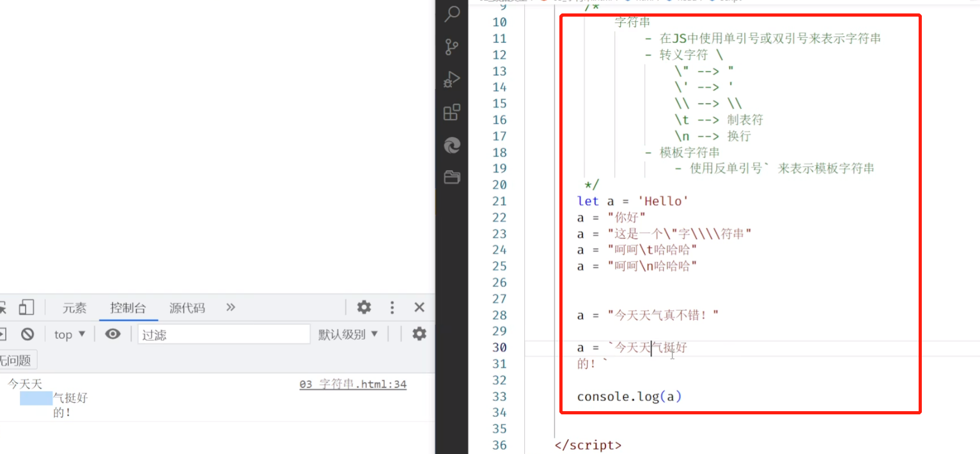Create a live expression with eye icon
Image resolution: width=980 pixels, height=454 pixels.
113,334
